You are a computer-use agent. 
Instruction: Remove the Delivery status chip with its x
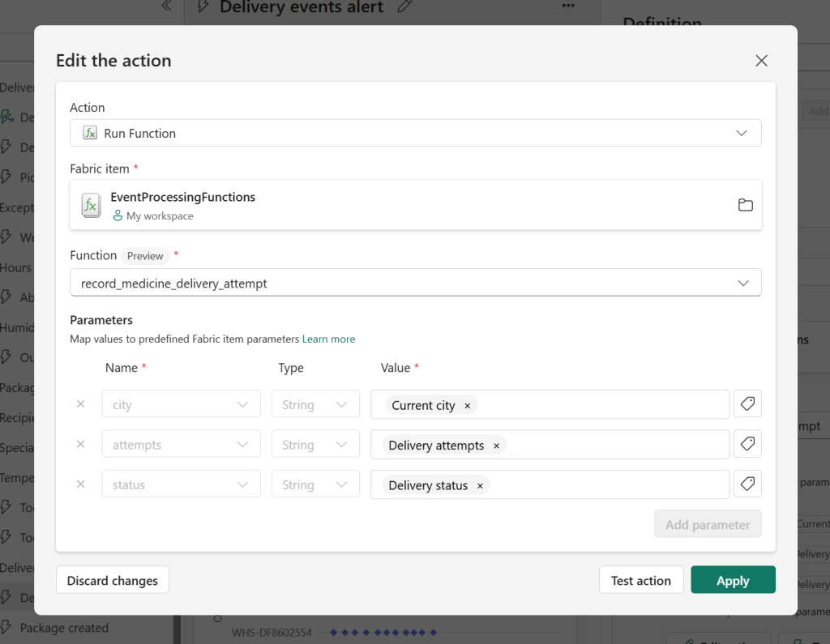pyautogui.click(x=481, y=485)
